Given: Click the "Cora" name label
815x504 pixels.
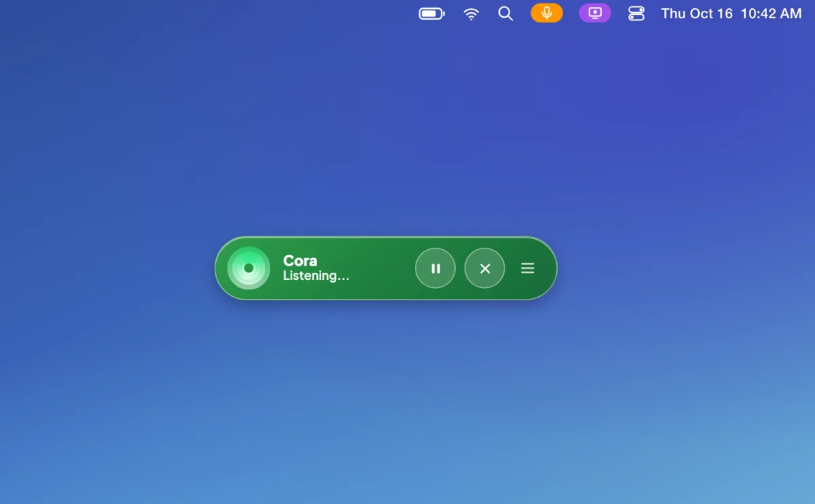Looking at the screenshot, I should [x=300, y=261].
